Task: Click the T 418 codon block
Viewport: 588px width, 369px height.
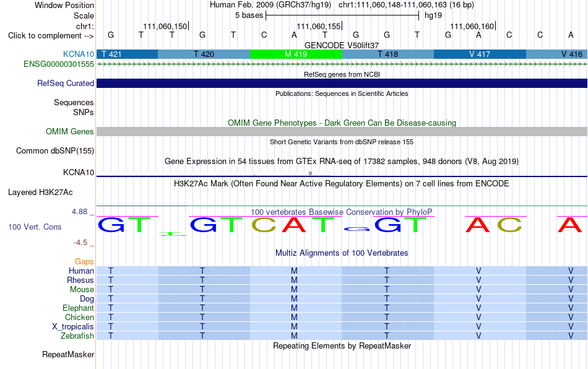Action: [387, 54]
